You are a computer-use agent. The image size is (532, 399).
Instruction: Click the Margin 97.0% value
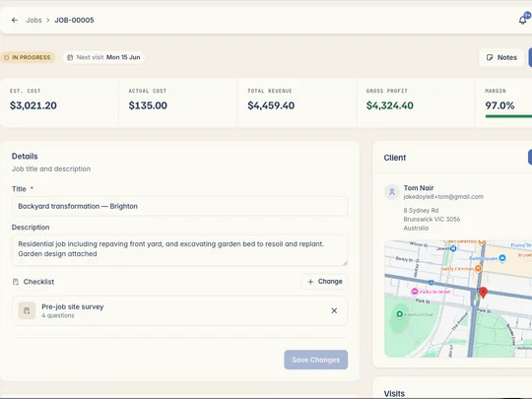tap(499, 105)
